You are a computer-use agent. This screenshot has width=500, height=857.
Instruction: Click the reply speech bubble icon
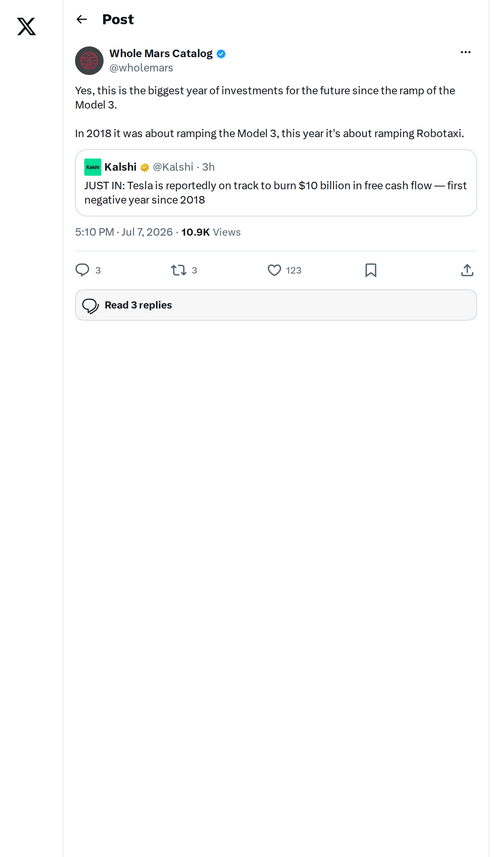(82, 270)
